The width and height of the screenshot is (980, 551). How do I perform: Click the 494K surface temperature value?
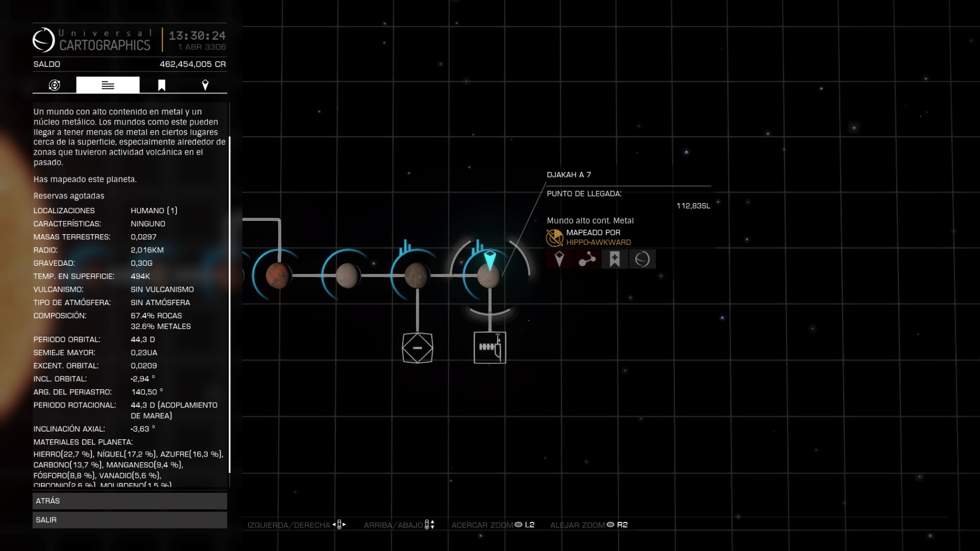pyautogui.click(x=140, y=277)
